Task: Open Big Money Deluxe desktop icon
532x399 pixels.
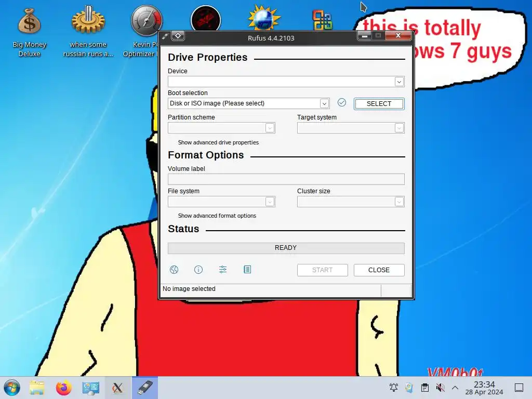Action: pyautogui.click(x=29, y=32)
